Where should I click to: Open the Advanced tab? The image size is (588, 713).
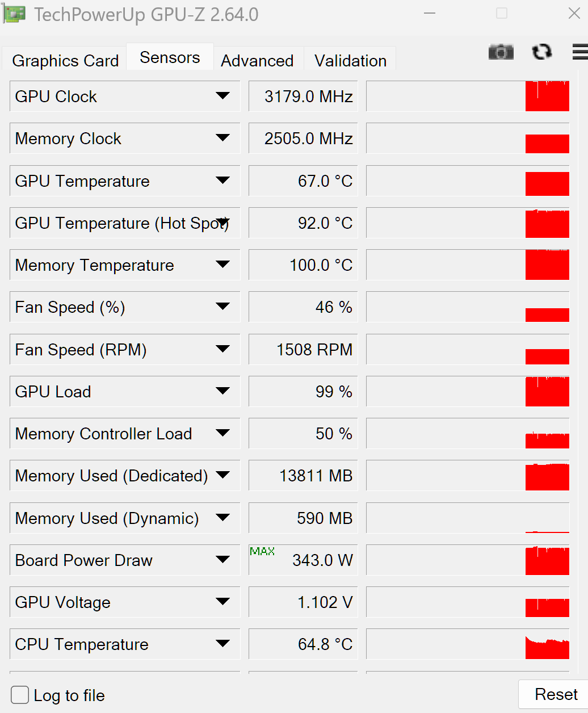pyautogui.click(x=257, y=61)
